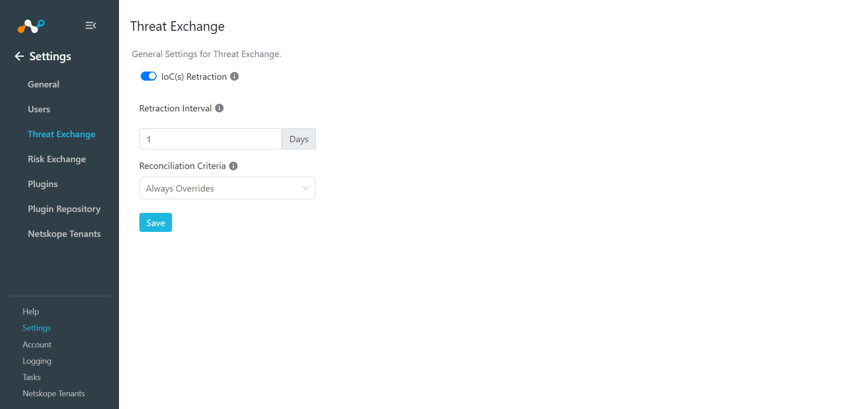This screenshot has width=868, height=409.
Task: Click the info icon next to IoC(s) Retraction
Action: pos(234,77)
